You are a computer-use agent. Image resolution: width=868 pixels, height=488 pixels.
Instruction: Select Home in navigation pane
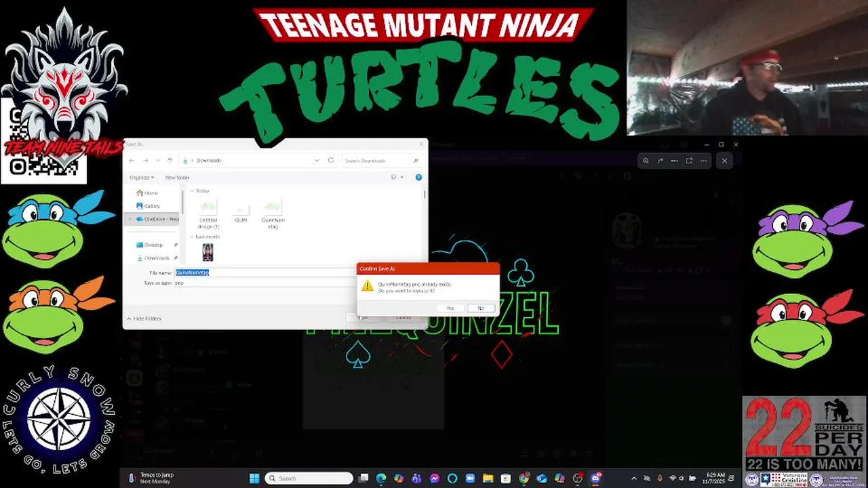[x=147, y=193]
